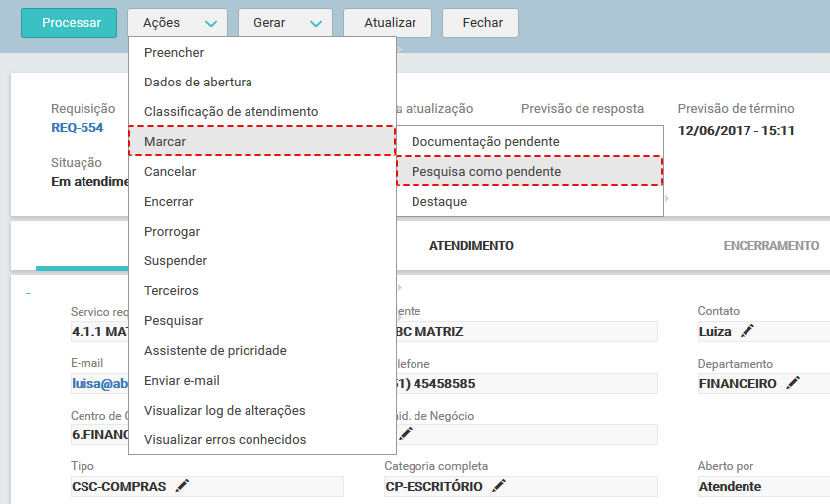Open the REQ-554 requisition link
This screenshot has width=830, height=504.
coord(78,128)
